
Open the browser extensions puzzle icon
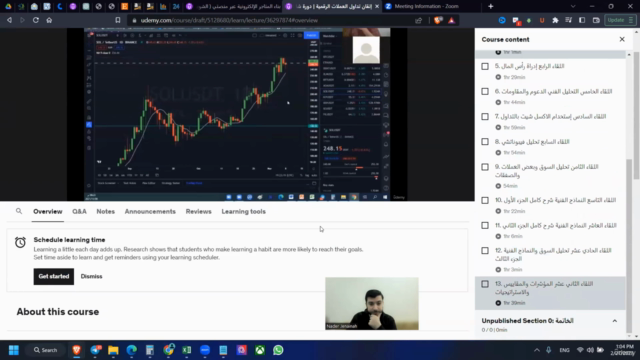coord(555,20)
